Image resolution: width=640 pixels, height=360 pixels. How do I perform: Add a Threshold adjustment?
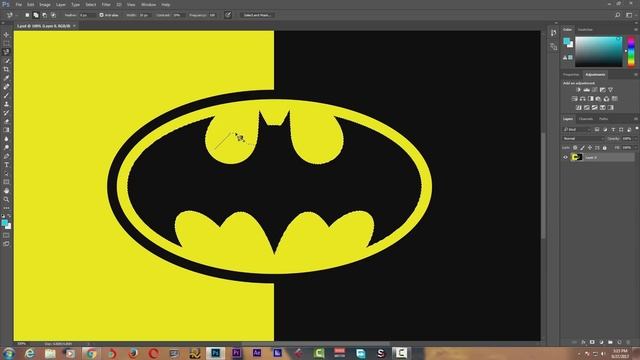click(x=594, y=108)
